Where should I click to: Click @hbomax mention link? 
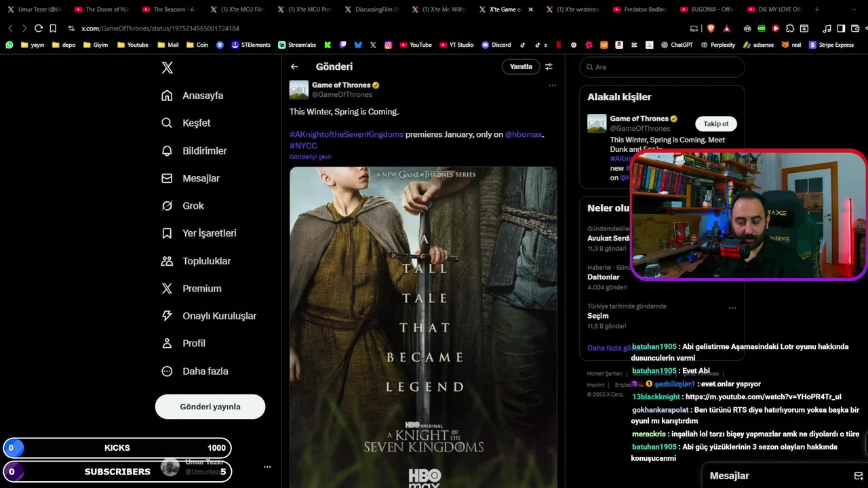click(524, 134)
